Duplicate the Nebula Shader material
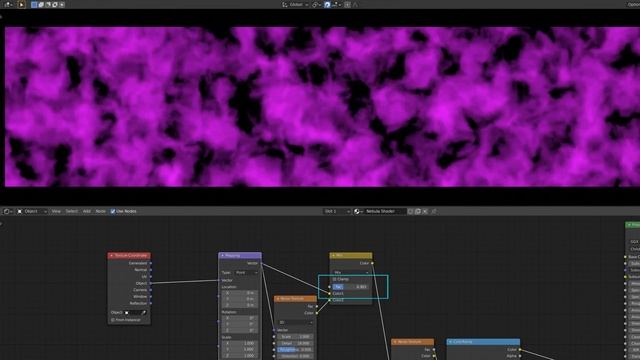 coord(418,211)
